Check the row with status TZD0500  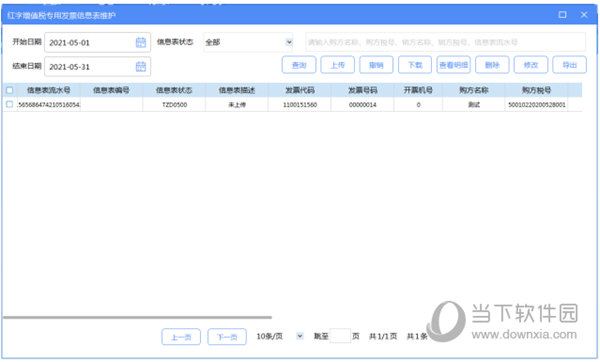[x=10, y=104]
